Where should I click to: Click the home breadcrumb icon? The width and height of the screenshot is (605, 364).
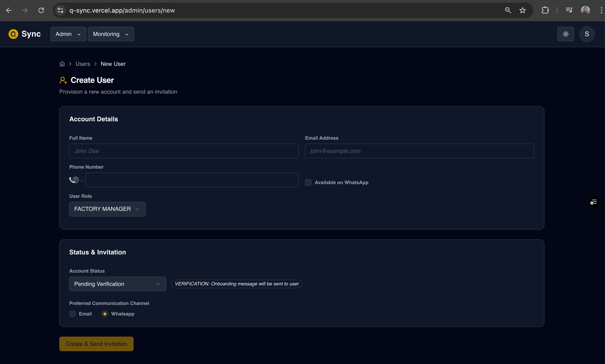pos(62,64)
